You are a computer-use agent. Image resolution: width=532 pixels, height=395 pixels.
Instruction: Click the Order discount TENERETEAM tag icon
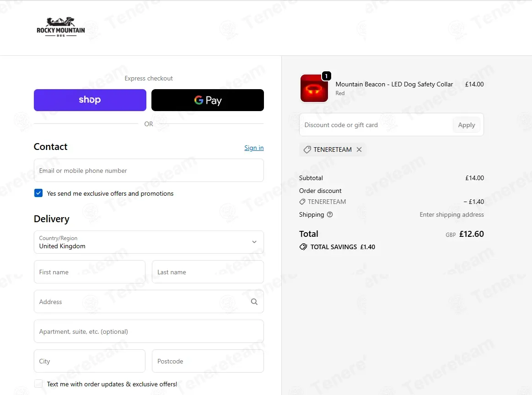click(x=302, y=202)
